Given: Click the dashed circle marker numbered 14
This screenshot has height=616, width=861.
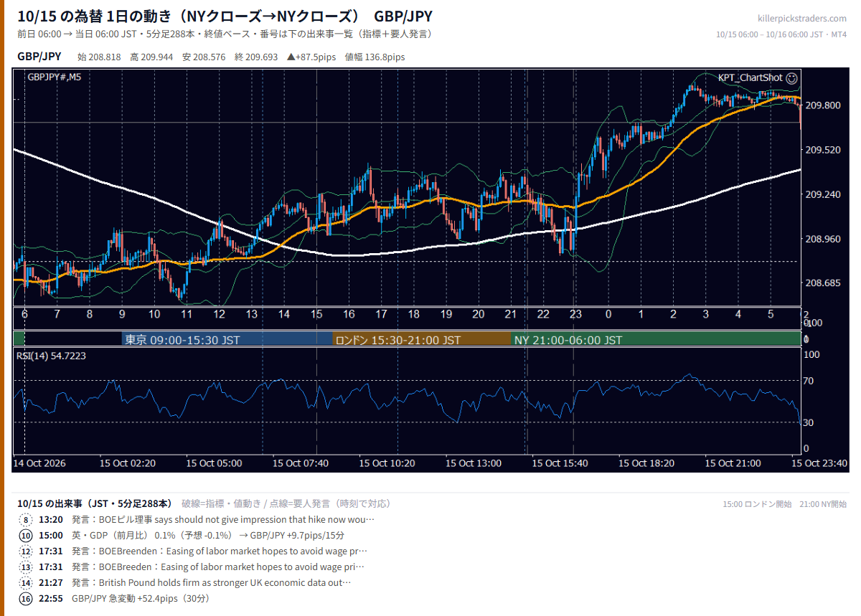Looking at the screenshot, I should (27, 583).
